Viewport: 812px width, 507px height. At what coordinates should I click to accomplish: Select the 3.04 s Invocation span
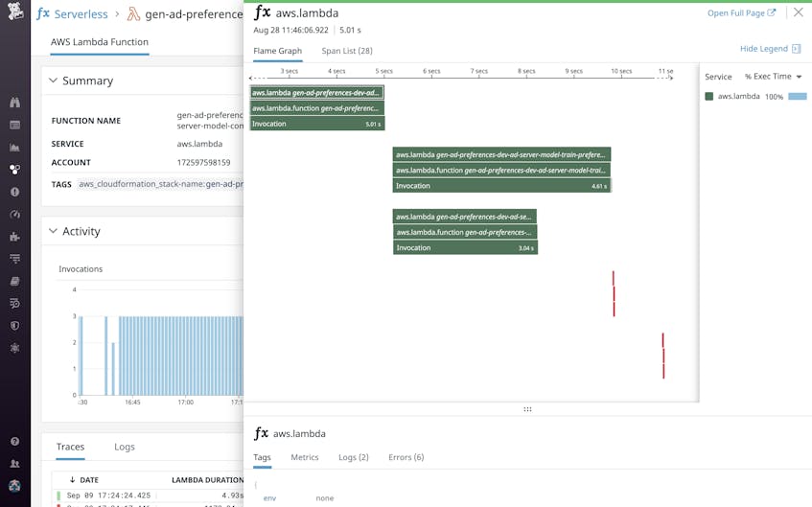pyautogui.click(x=465, y=247)
